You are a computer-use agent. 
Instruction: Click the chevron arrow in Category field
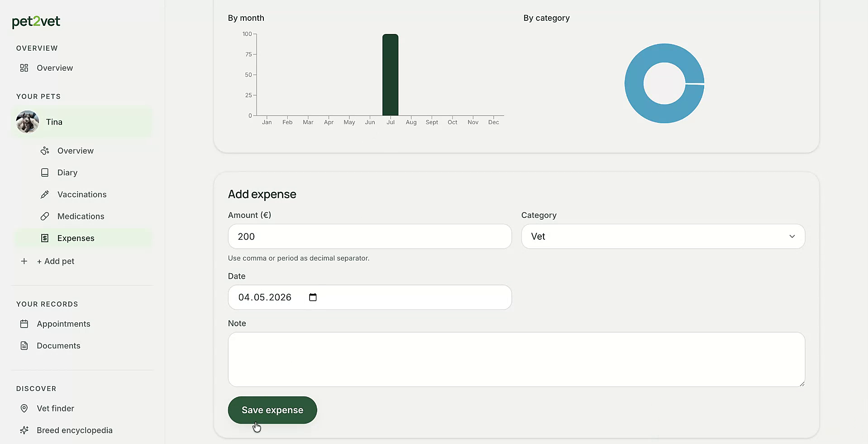[x=792, y=236]
